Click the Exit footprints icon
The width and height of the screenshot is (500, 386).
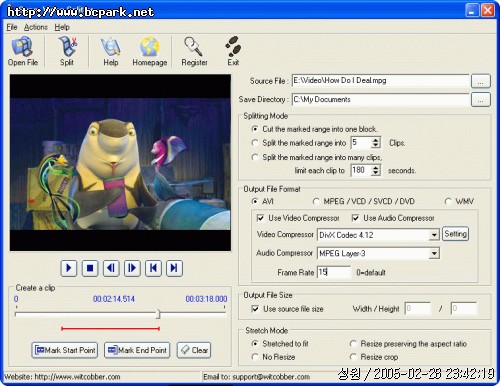[x=233, y=47]
